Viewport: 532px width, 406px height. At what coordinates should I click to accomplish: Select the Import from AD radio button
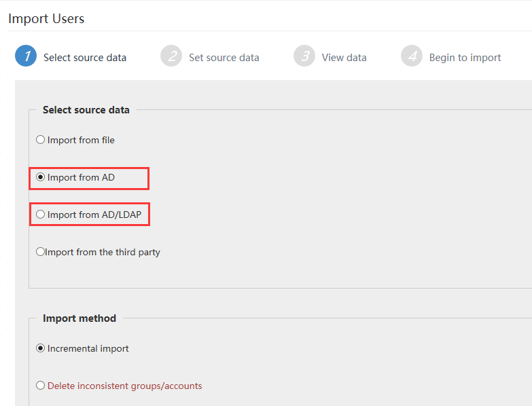click(40, 177)
